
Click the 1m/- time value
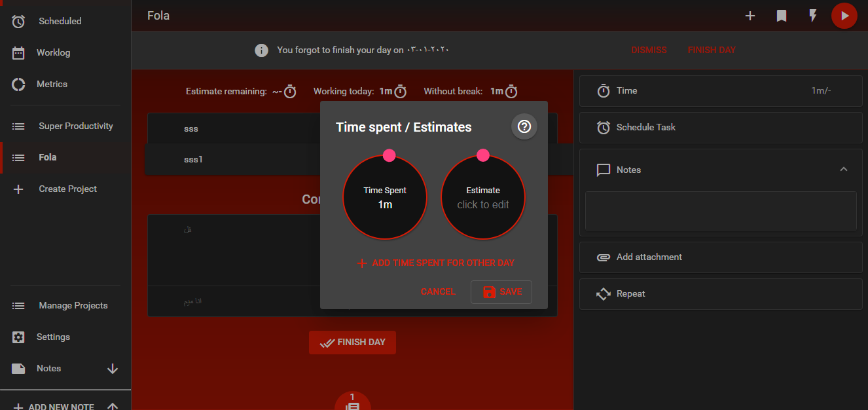click(821, 90)
